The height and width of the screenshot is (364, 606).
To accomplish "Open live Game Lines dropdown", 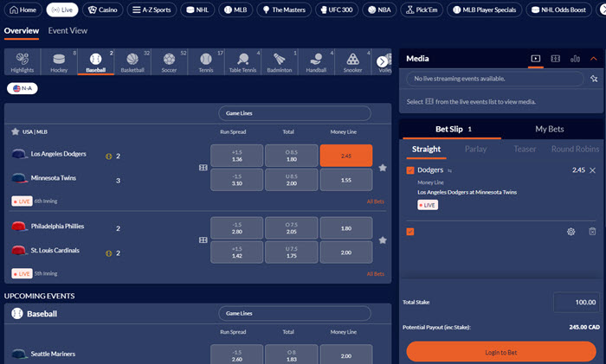I will 295,113.
